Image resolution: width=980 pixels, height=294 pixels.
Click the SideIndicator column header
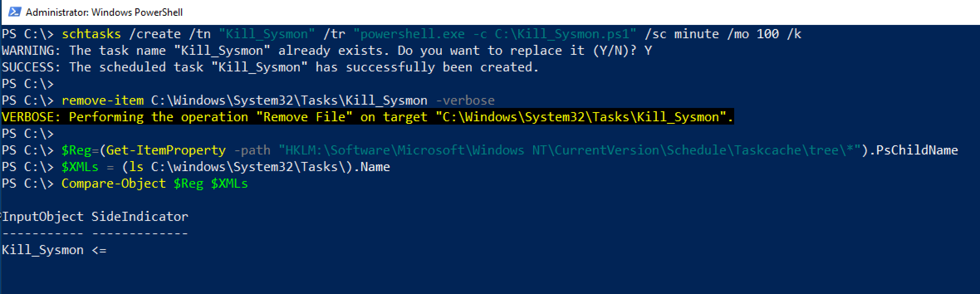pyautogui.click(x=140, y=217)
